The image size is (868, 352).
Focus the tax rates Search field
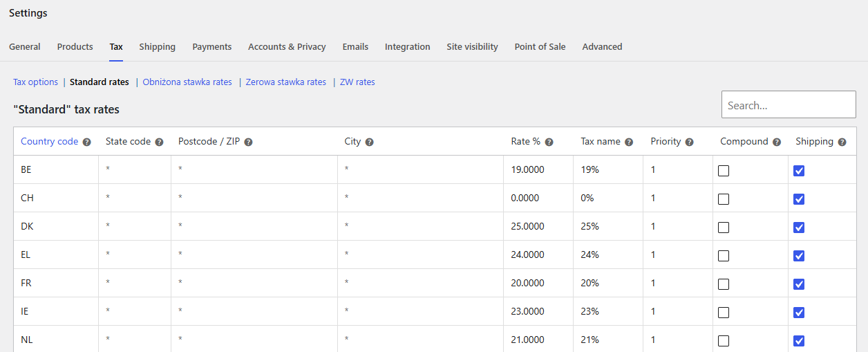point(789,104)
